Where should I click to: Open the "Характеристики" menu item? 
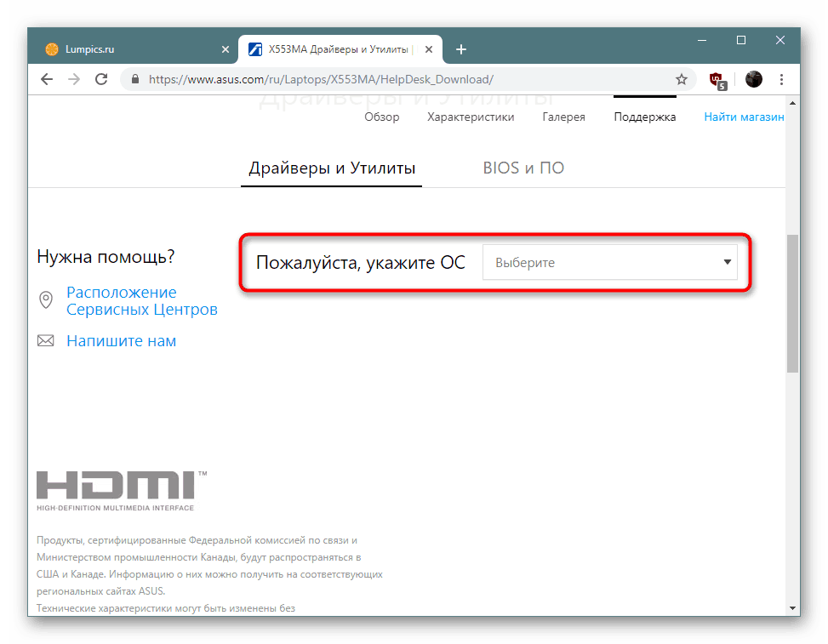471,117
